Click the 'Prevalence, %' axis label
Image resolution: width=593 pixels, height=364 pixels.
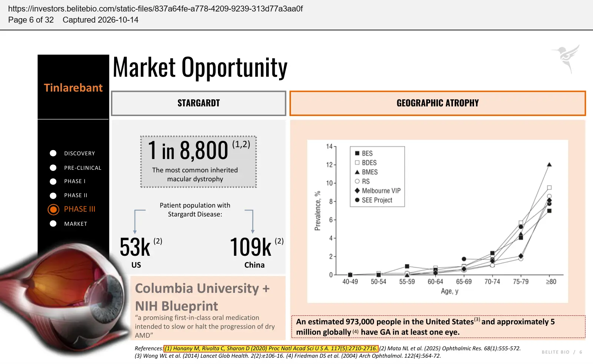(318, 211)
